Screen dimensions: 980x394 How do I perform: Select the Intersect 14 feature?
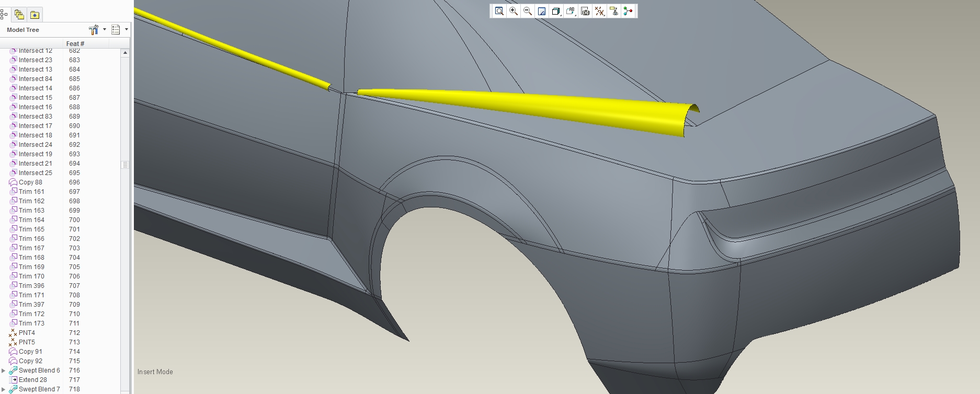36,88
